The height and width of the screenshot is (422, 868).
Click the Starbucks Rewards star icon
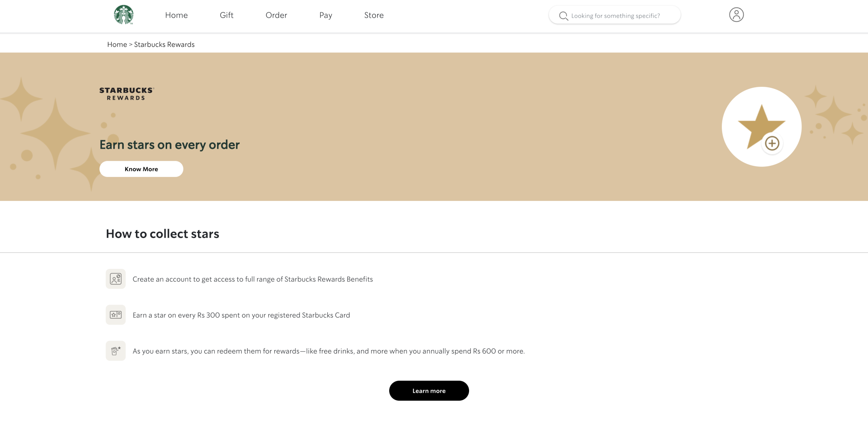pos(761,126)
